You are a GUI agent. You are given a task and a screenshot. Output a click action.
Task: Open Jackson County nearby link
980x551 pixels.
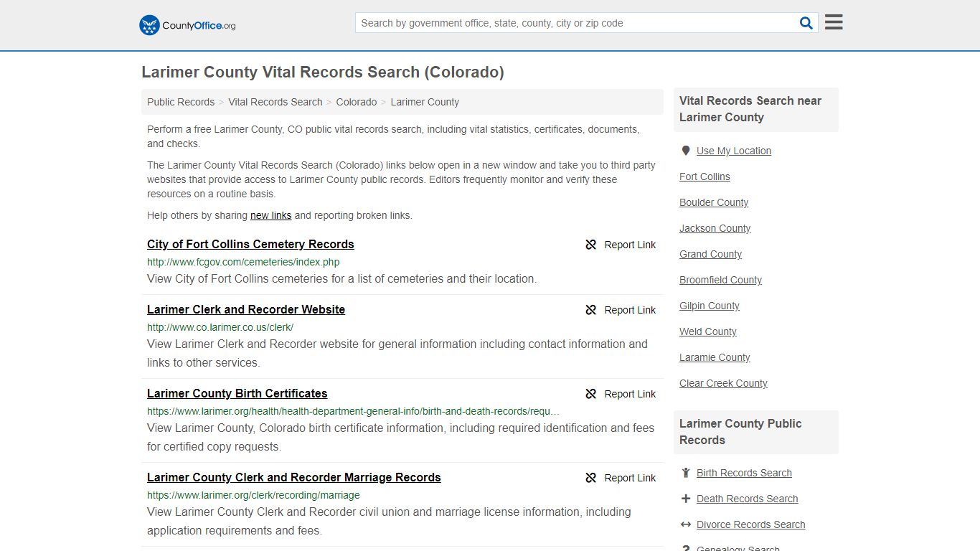coord(715,228)
